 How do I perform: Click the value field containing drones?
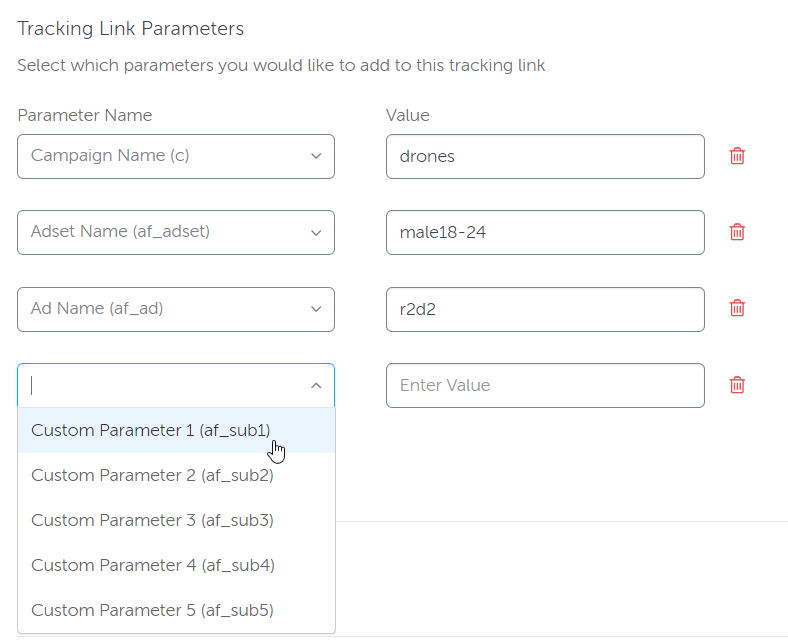pos(544,156)
